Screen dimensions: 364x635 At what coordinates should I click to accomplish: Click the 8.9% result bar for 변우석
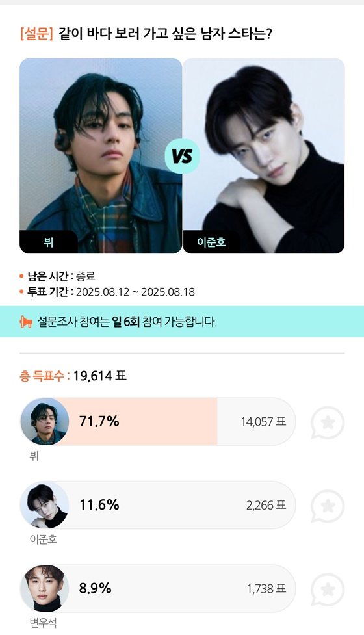pyautogui.click(x=158, y=588)
